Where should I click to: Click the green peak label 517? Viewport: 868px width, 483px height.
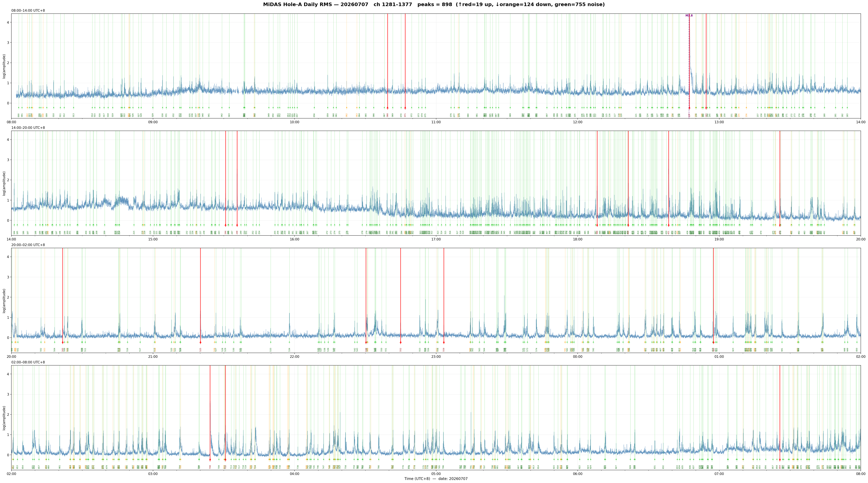click(140, 350)
